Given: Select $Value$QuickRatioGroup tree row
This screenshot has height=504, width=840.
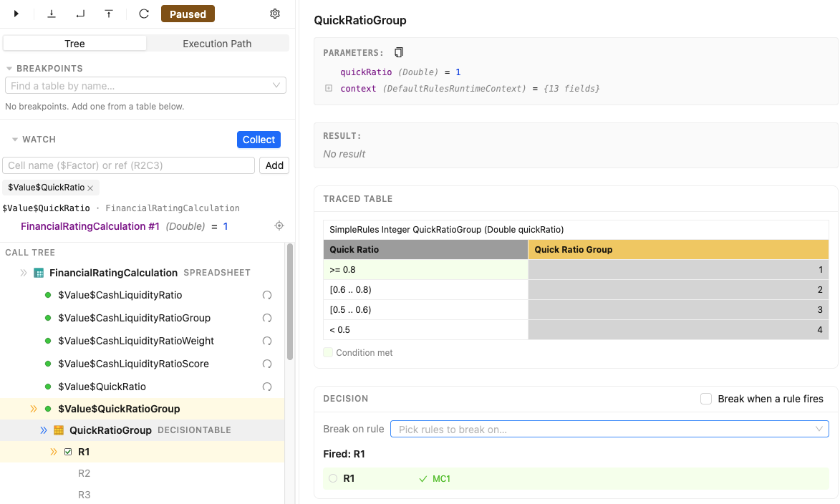Looking at the screenshot, I should (142, 409).
